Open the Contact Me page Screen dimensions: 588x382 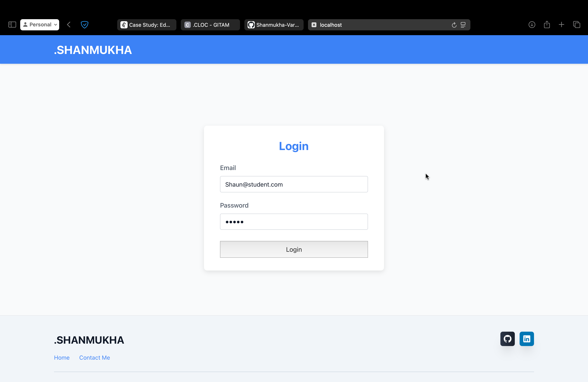pyautogui.click(x=94, y=357)
